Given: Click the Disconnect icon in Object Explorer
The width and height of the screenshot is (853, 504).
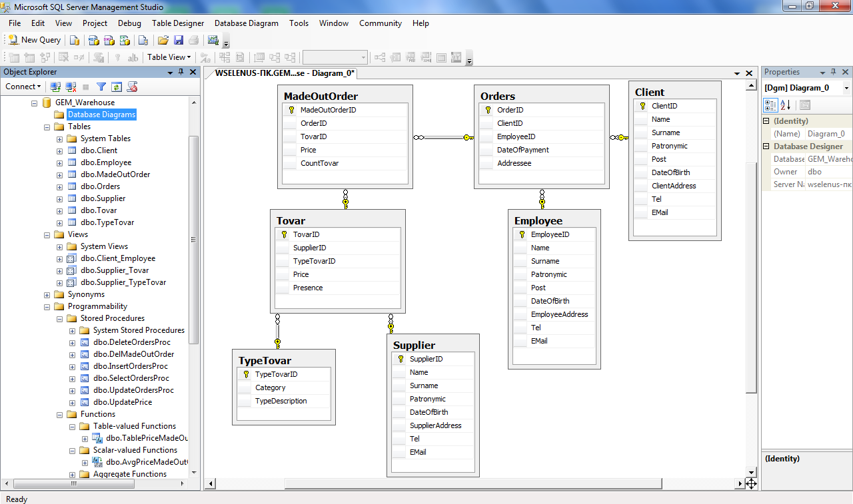Looking at the screenshot, I should [x=71, y=87].
